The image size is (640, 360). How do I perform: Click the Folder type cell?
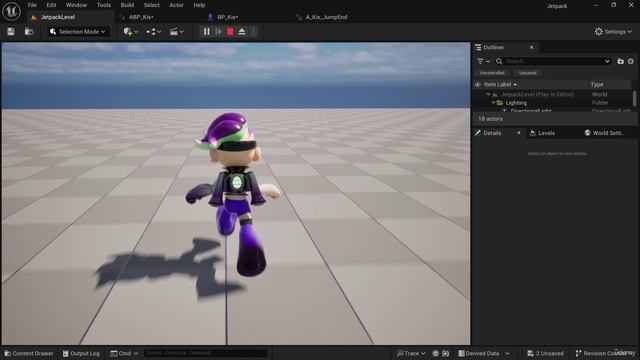click(600, 103)
